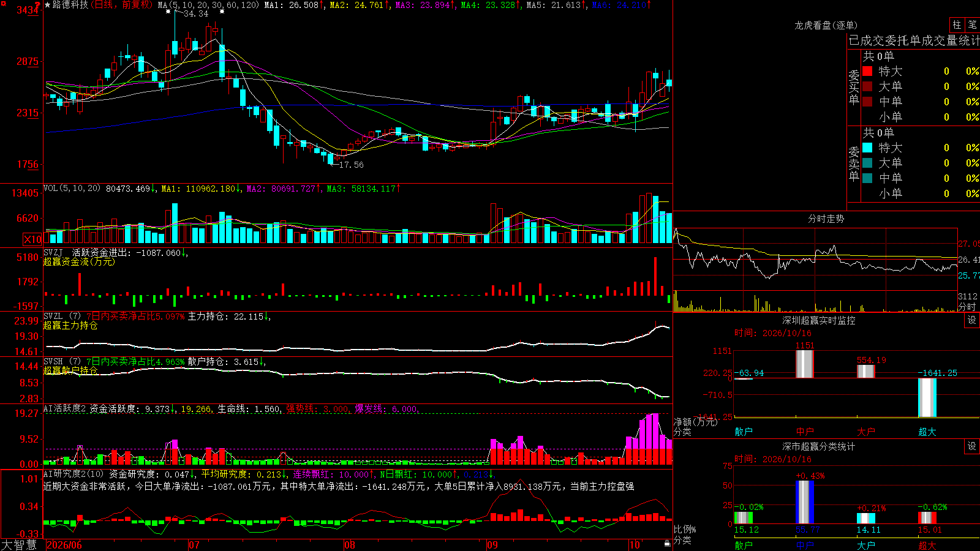This screenshot has height=551, width=980.
Task: Select the 08 month marker on timeline
Action: point(350,545)
